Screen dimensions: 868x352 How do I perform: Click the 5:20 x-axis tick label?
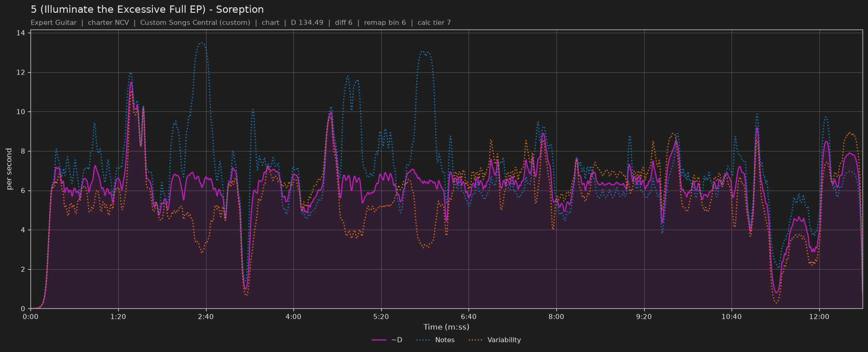coord(381,317)
